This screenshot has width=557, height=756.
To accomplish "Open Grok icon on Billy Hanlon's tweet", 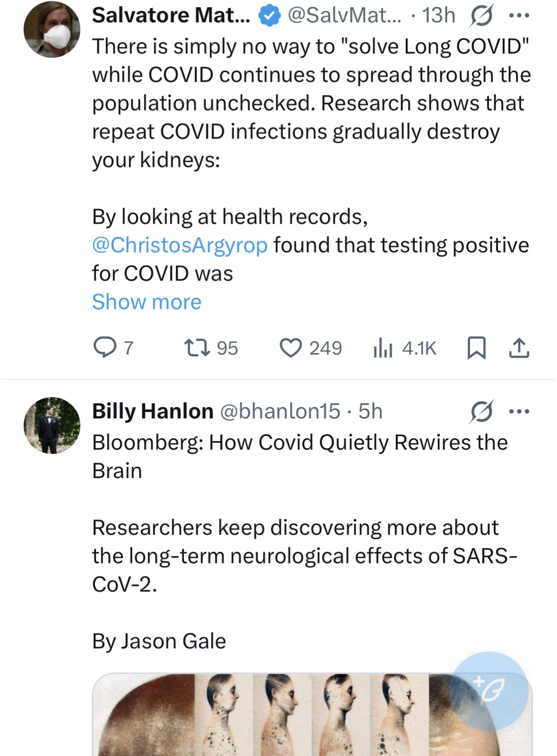I will 481,411.
